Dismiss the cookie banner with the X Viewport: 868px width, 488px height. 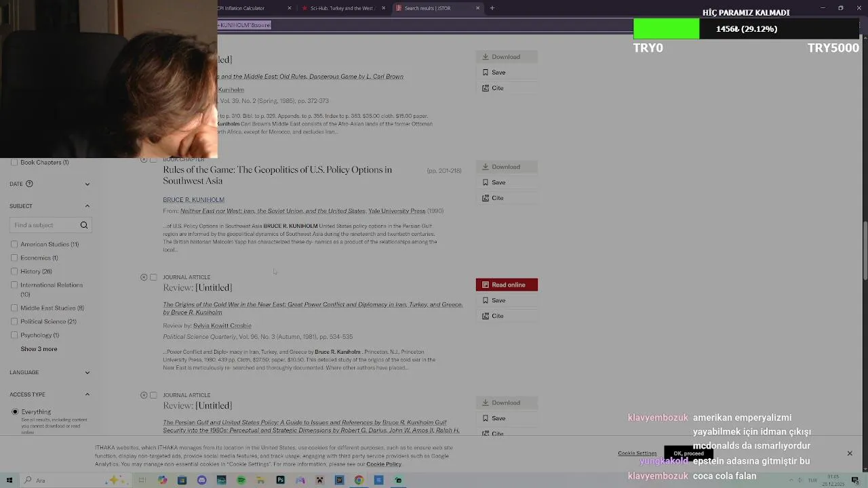(850, 453)
